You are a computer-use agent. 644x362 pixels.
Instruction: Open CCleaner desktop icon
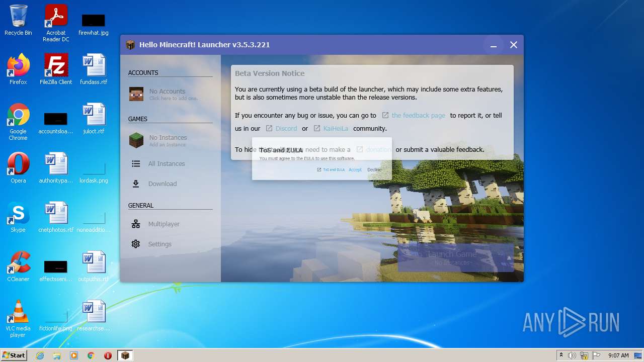(x=18, y=266)
